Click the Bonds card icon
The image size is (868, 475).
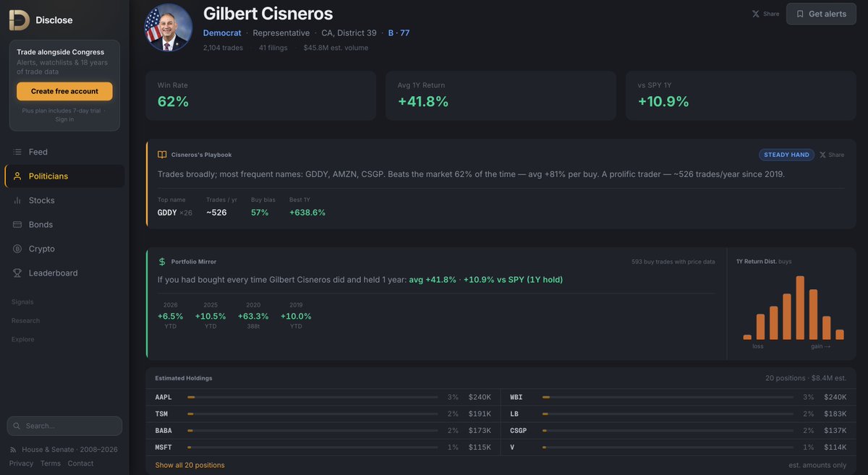(x=17, y=225)
